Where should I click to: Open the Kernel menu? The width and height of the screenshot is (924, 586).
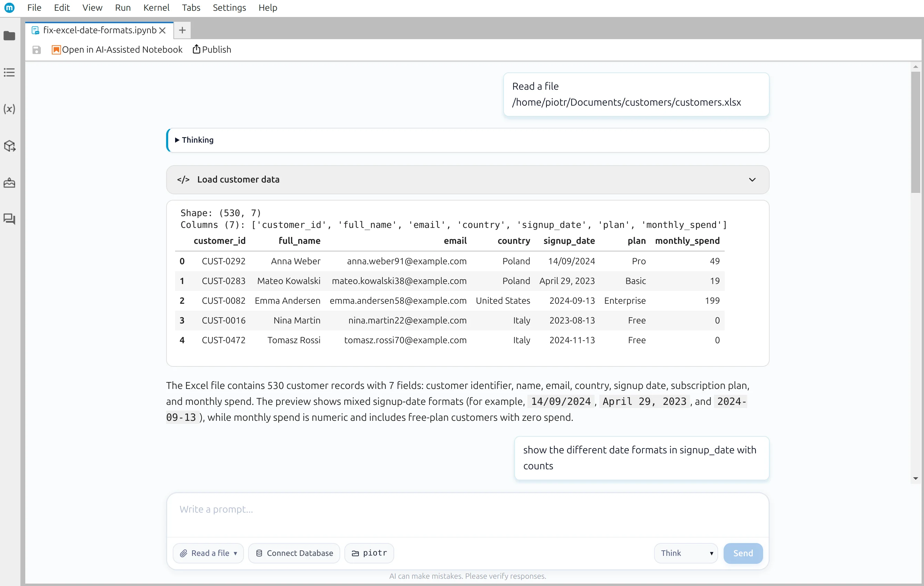156,8
